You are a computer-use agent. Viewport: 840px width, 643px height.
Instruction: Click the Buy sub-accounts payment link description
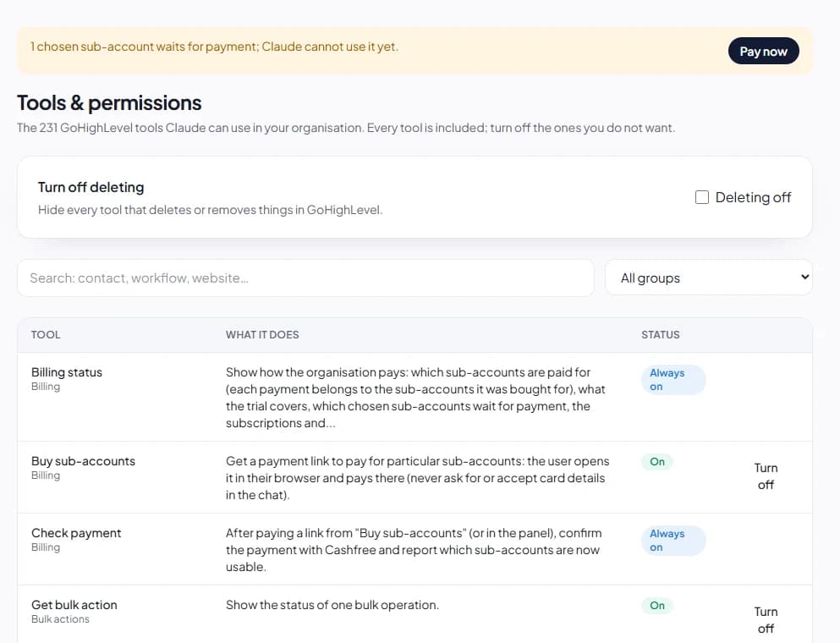417,478
